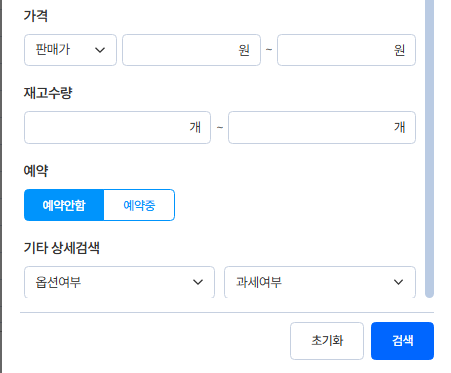Click the 가격 section heading
Screen dimensions: 451x373
click(36, 16)
